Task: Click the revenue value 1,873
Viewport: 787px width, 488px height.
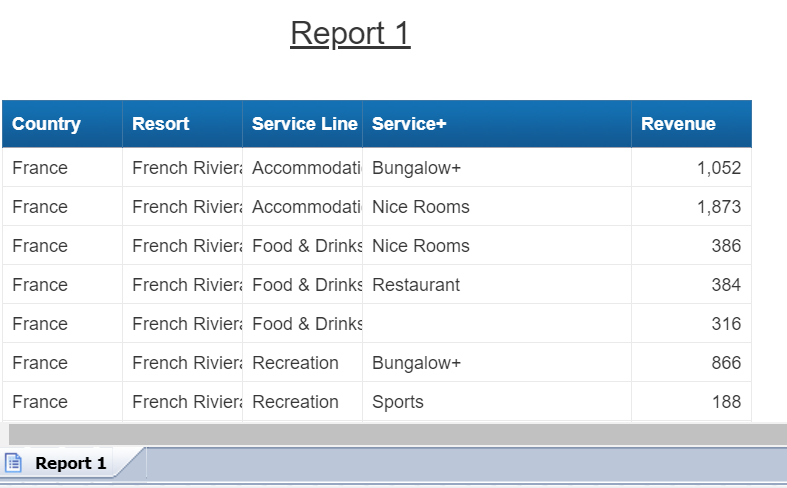Action: (719, 207)
